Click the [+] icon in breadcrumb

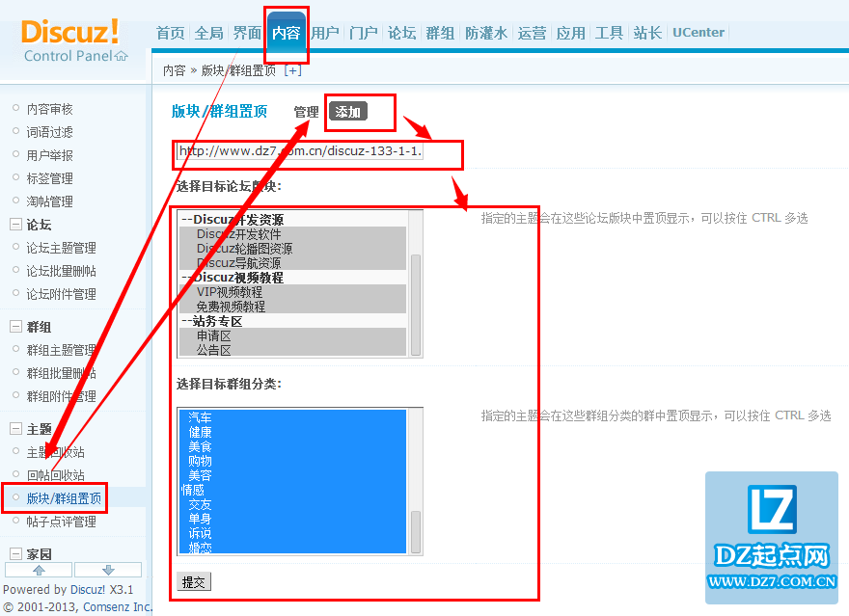click(x=292, y=70)
